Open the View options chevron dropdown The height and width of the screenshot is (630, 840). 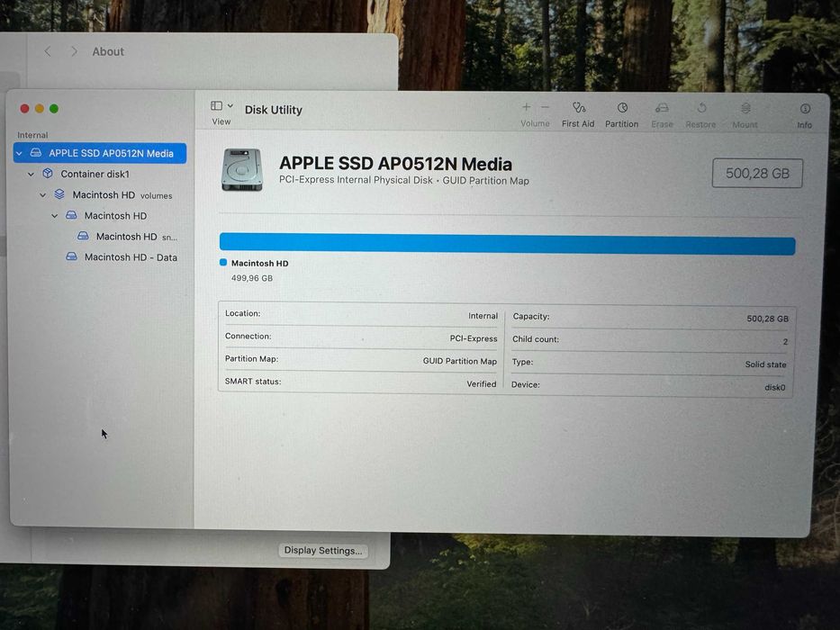pyautogui.click(x=230, y=106)
